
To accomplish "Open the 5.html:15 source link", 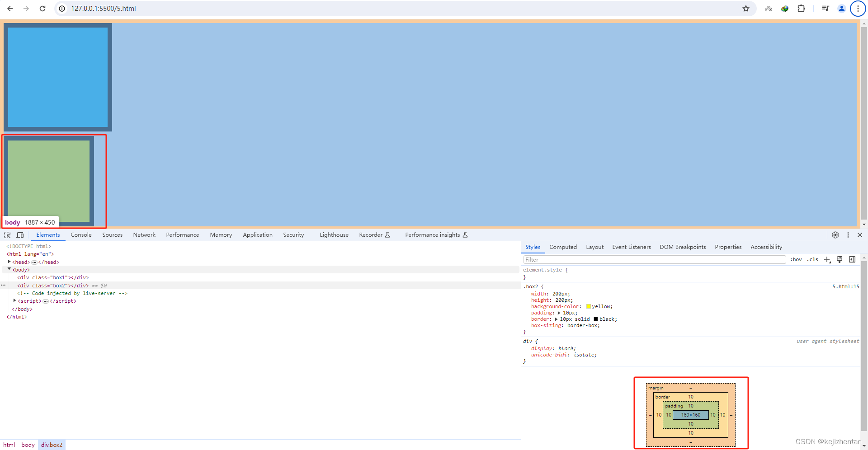I will click(x=846, y=286).
